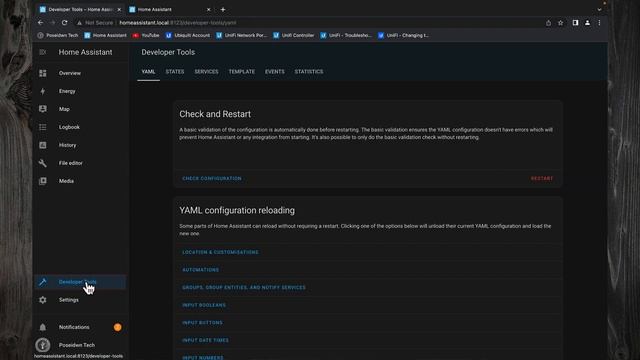The width and height of the screenshot is (640, 360).
Task: Open the Map sidebar icon
Action: pyautogui.click(x=43, y=109)
